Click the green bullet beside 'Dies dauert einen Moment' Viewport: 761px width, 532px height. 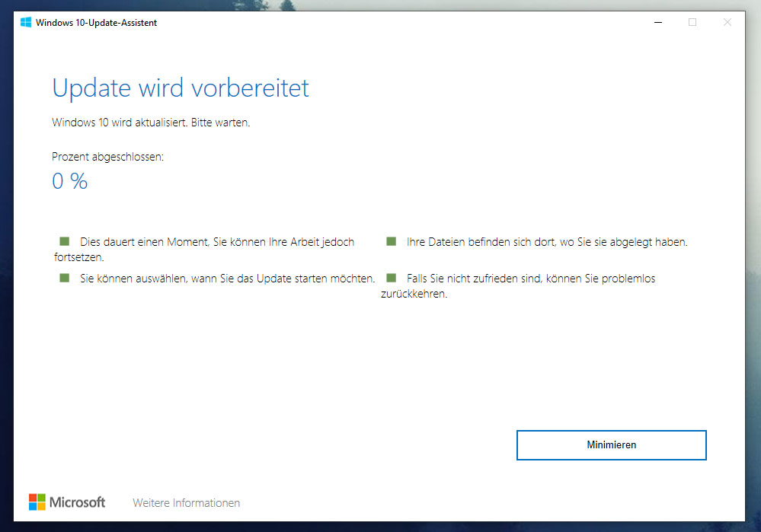[x=65, y=241]
